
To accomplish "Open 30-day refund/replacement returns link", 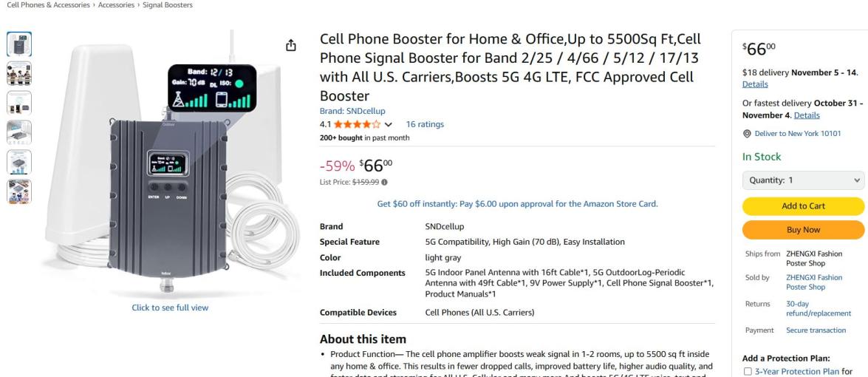I will [819, 308].
